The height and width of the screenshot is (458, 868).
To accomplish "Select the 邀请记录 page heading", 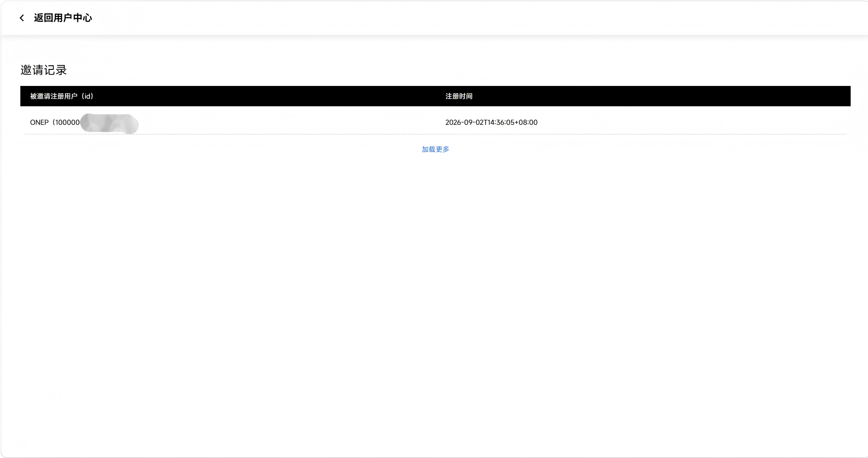I will [x=44, y=70].
